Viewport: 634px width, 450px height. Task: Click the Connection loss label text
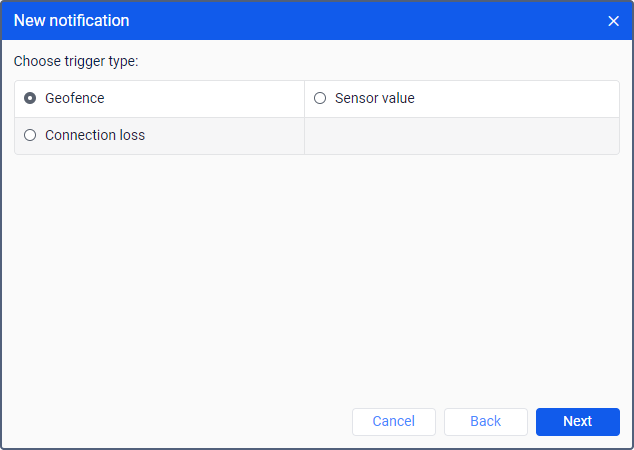coord(95,135)
